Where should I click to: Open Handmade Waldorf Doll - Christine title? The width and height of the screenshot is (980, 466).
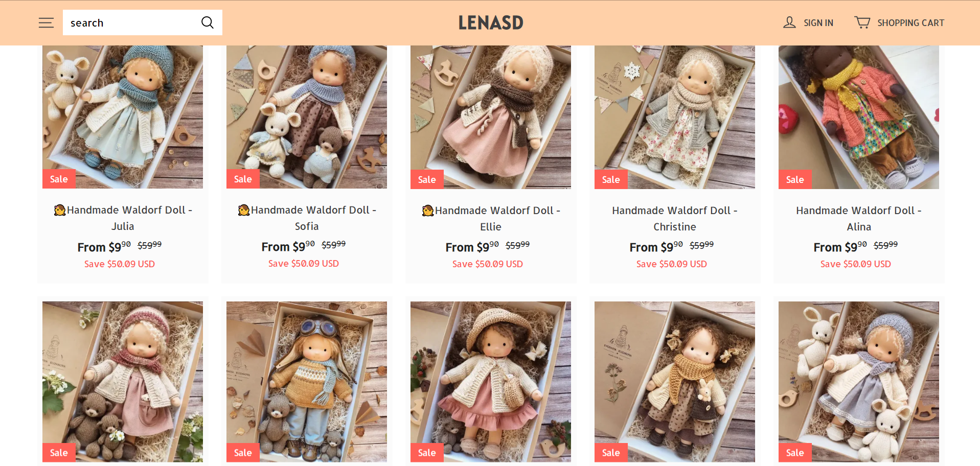click(675, 219)
